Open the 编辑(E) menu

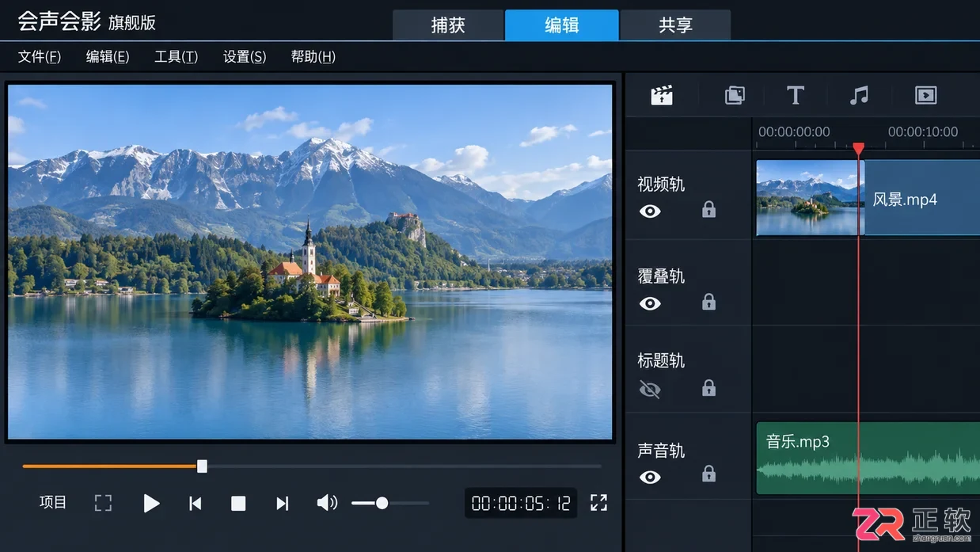coord(108,57)
